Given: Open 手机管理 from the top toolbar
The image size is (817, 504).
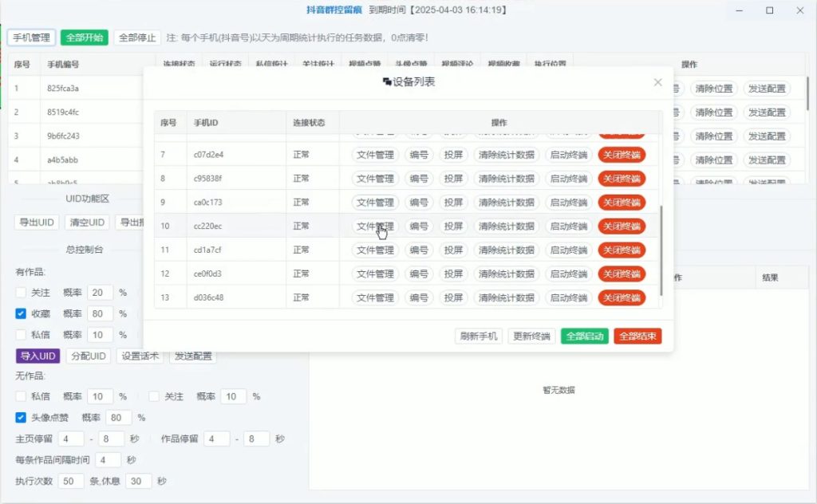Looking at the screenshot, I should point(30,37).
